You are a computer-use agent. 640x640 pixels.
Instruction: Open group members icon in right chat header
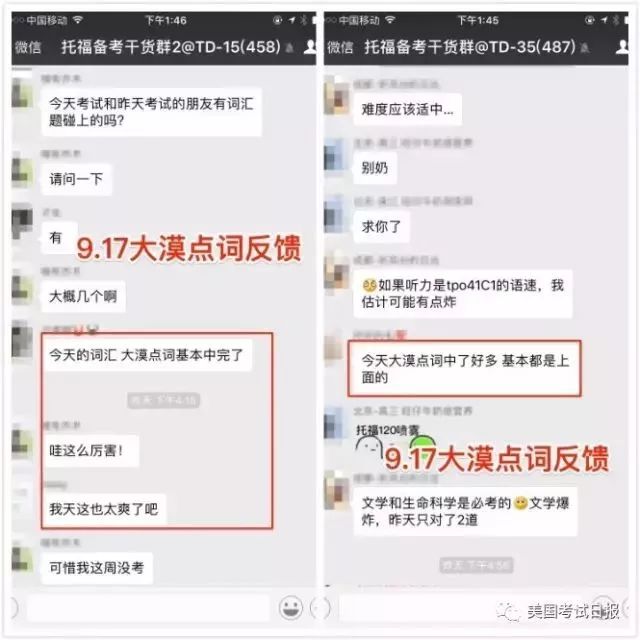click(x=622, y=47)
